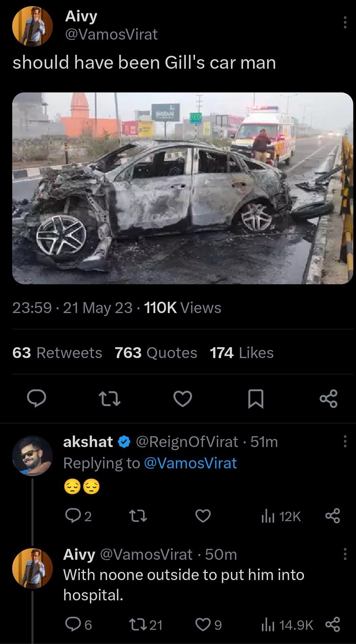Open more options on Aivy's reply

click(345, 554)
